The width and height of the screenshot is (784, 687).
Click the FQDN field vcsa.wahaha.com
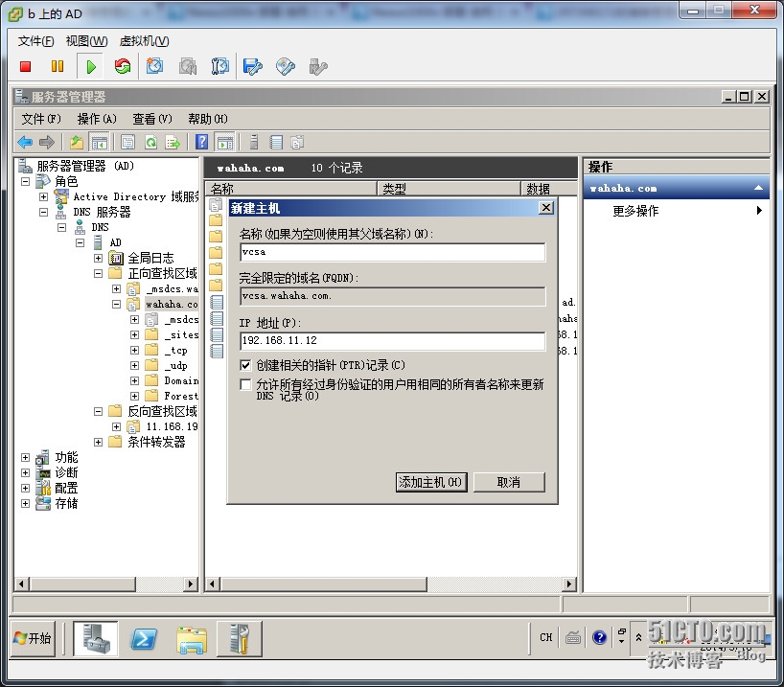(x=393, y=296)
